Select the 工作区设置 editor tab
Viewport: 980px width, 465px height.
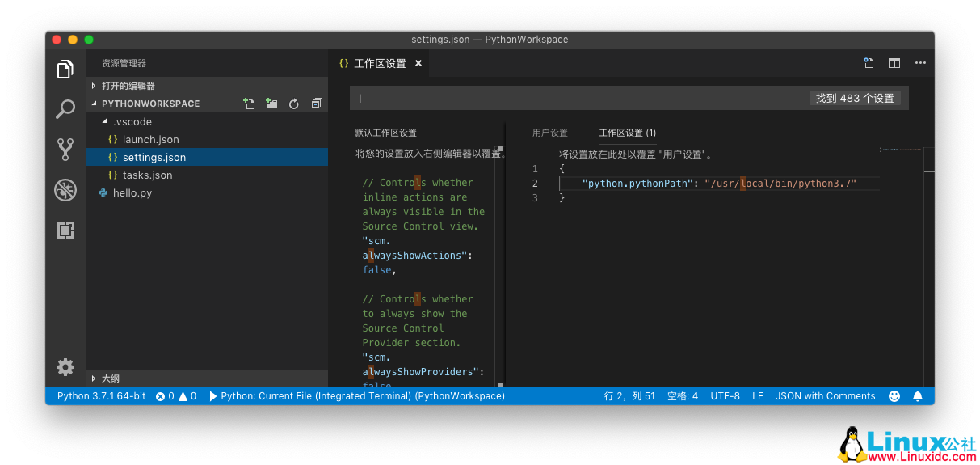coord(381,63)
